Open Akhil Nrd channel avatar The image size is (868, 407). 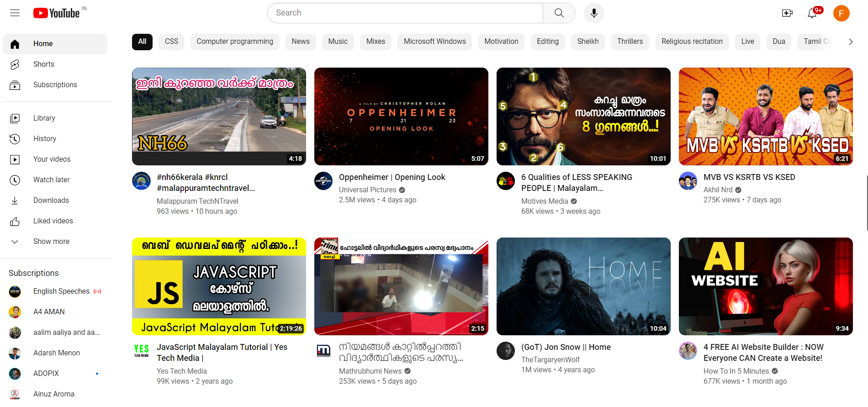tap(688, 181)
